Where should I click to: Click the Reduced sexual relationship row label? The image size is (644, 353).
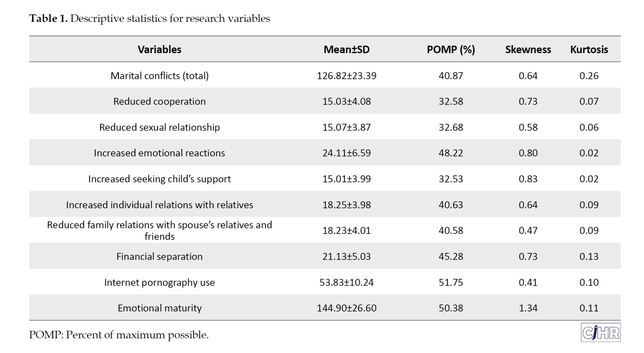[159, 127]
